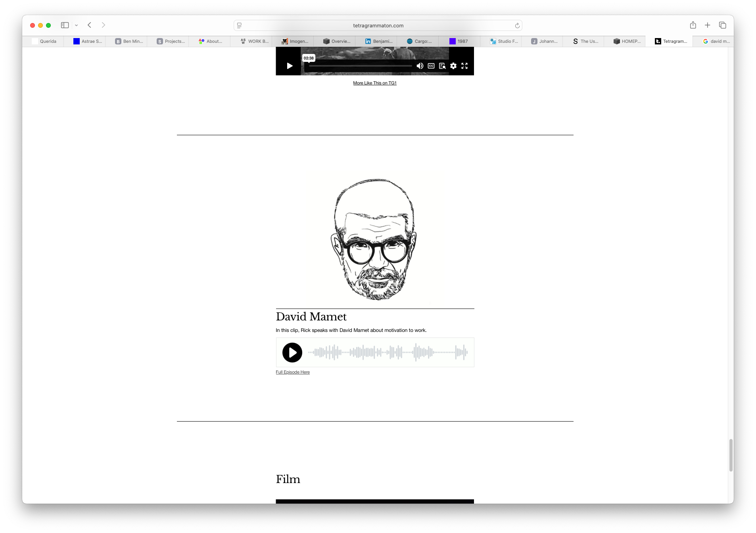Switch to the 1987 tab
756x533 pixels.
tap(460, 41)
